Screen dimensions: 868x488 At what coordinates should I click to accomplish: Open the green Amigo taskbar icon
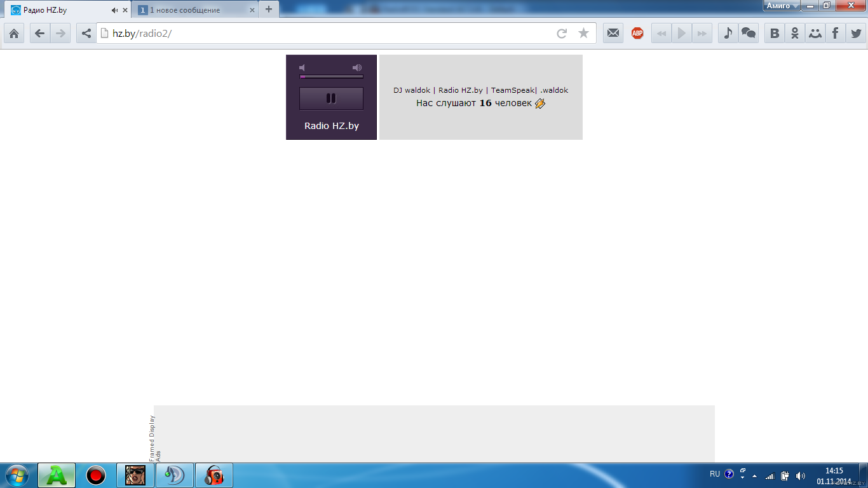point(57,475)
